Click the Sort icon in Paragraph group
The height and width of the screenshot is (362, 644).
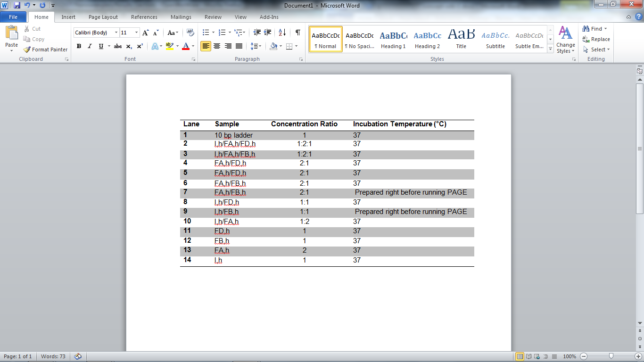[x=282, y=33]
